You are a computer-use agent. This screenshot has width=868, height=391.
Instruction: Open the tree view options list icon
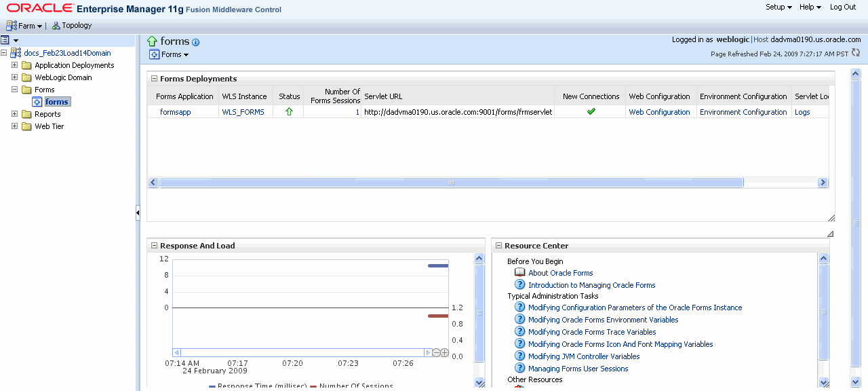click(5, 41)
